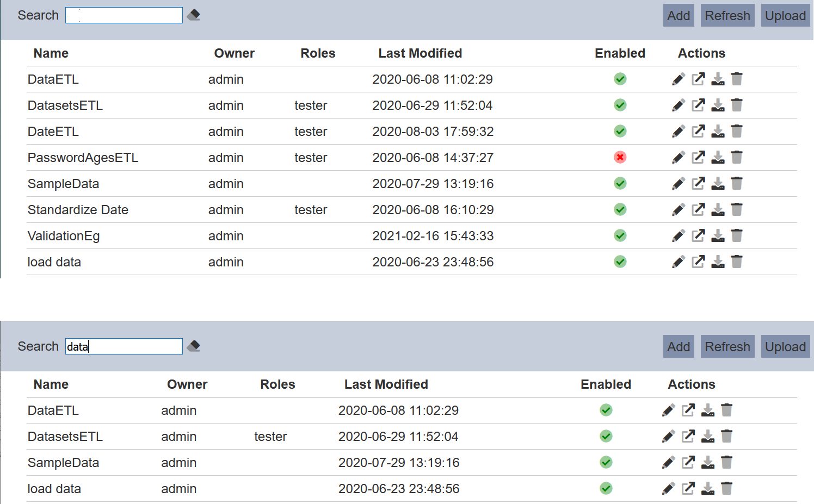Open Standardize Date via the external-link icon
Viewport: 814px width, 504px height.
(x=698, y=210)
